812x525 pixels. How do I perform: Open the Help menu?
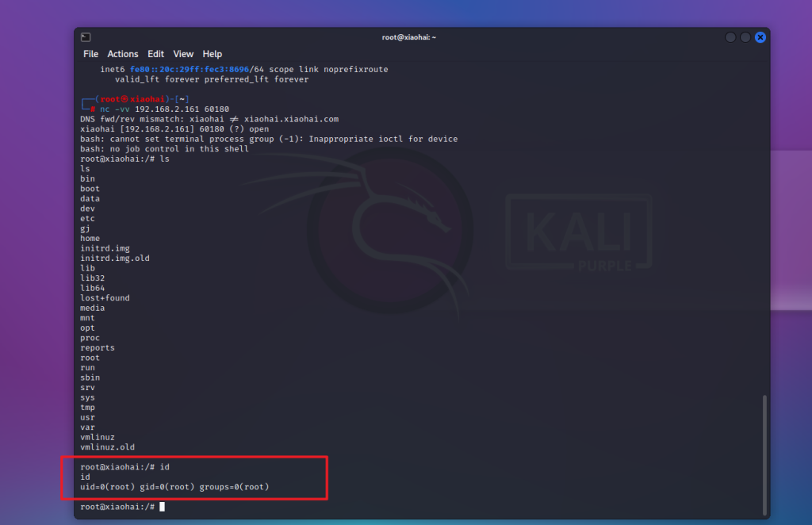(213, 54)
